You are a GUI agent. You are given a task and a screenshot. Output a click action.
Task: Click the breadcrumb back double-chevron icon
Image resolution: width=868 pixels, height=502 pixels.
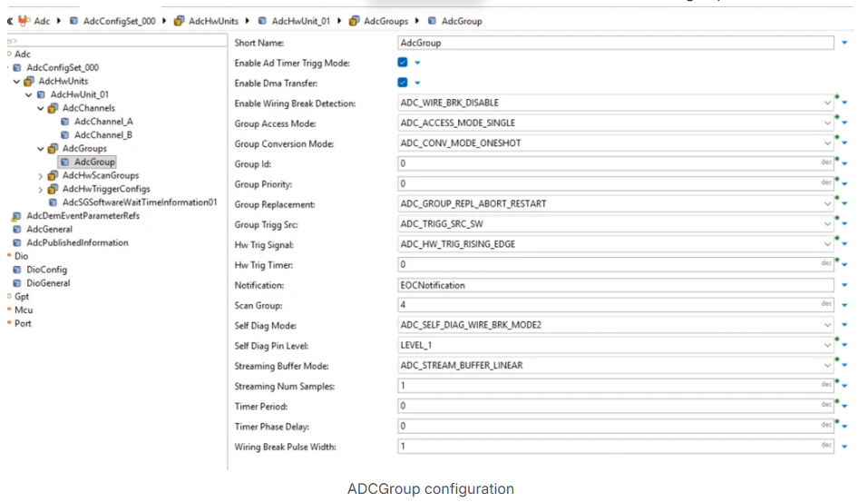point(10,21)
